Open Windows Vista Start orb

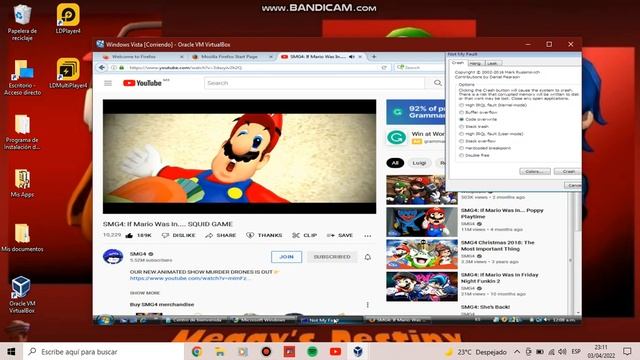pos(104,320)
